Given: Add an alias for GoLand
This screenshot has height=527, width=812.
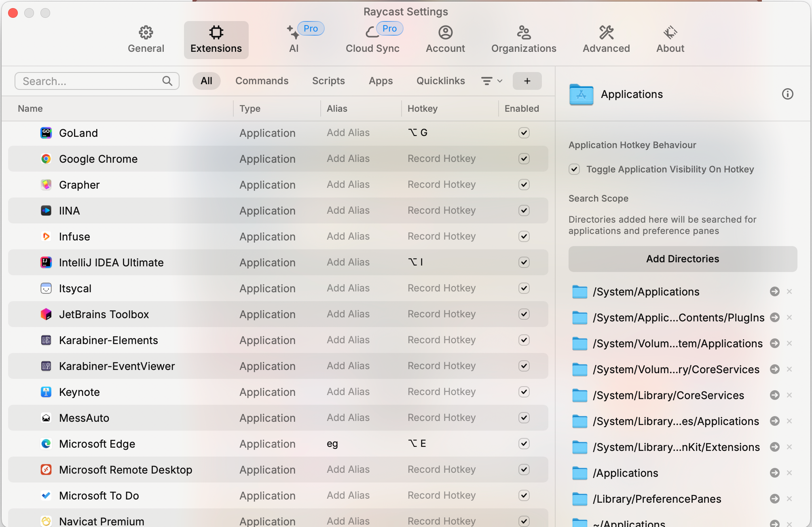Looking at the screenshot, I should (348, 133).
